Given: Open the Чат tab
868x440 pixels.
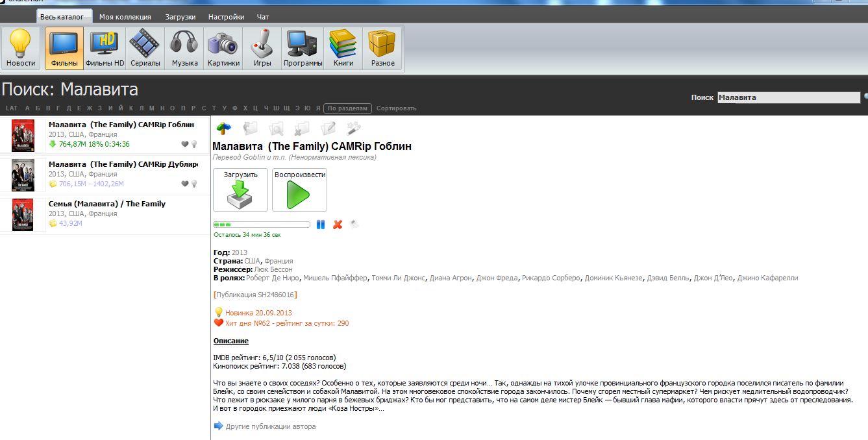Looking at the screenshot, I should pos(263,17).
